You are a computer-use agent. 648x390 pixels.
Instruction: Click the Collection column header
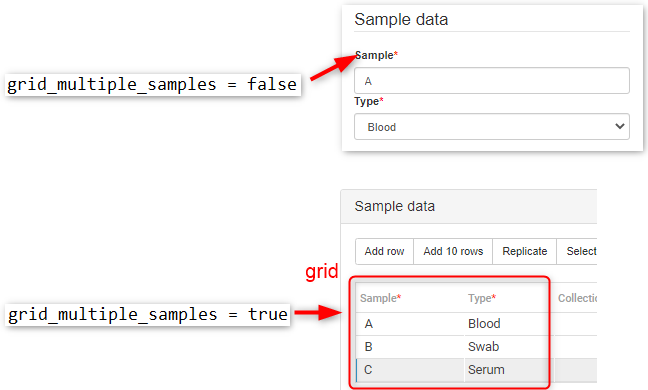pos(577,298)
